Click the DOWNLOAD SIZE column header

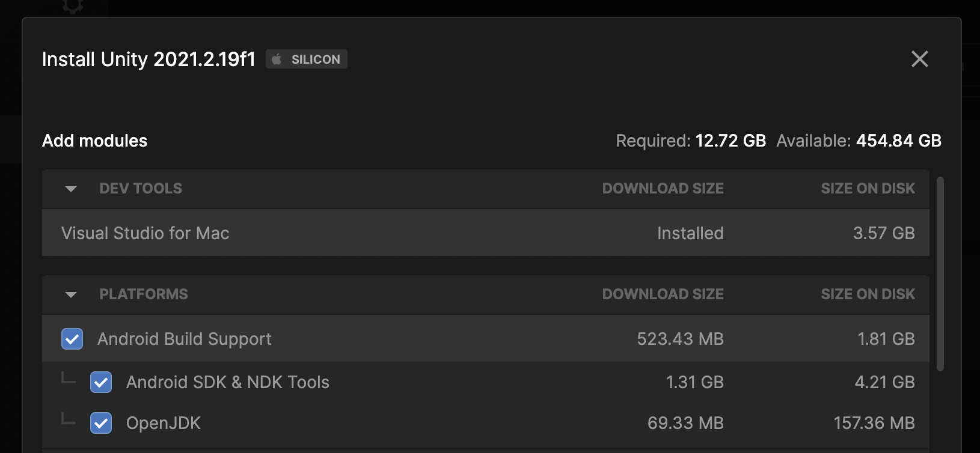click(663, 188)
